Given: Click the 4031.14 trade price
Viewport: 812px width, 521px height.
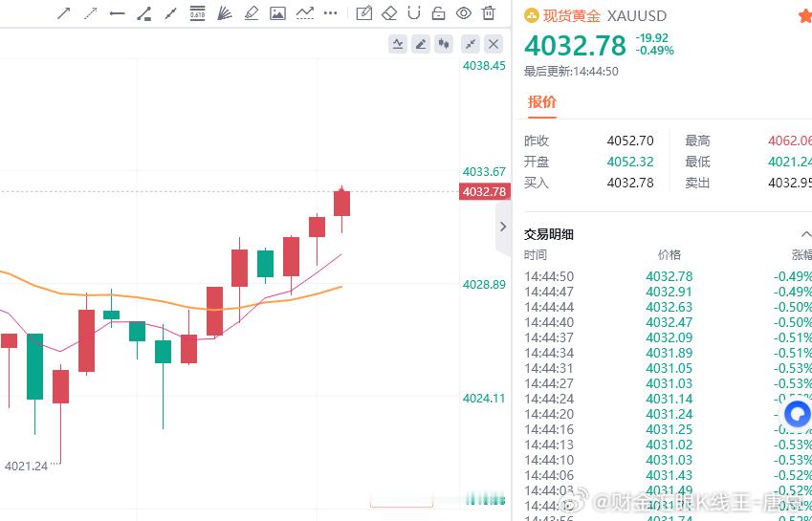Looking at the screenshot, I should 669,399.
